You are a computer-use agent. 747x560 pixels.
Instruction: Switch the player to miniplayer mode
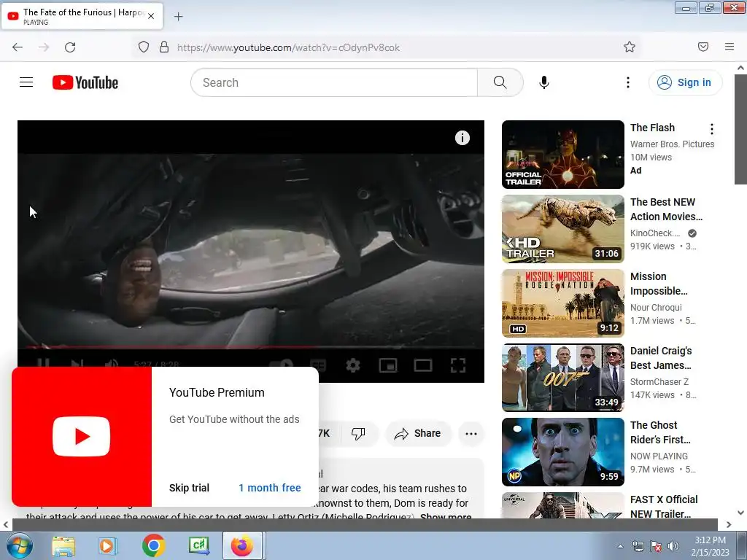pyautogui.click(x=388, y=365)
